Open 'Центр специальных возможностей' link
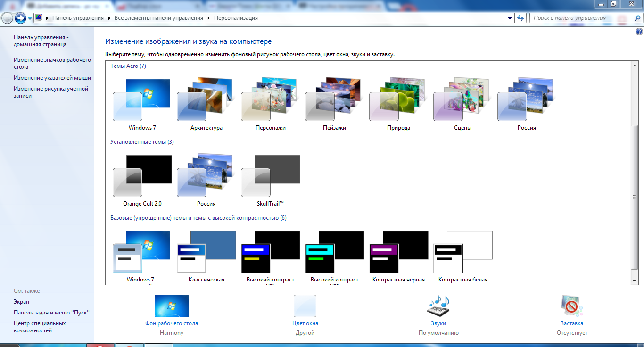 click(x=40, y=327)
